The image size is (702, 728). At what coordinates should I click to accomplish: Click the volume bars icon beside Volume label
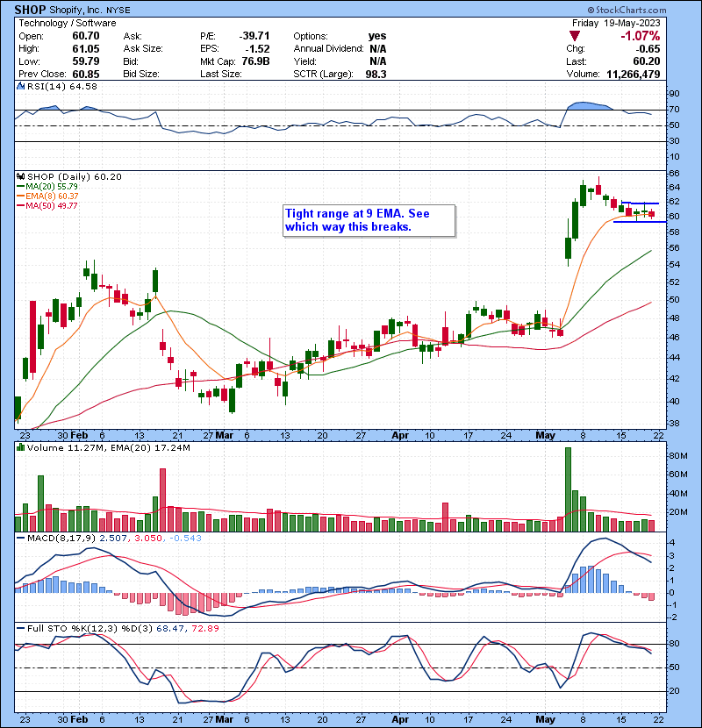20,447
